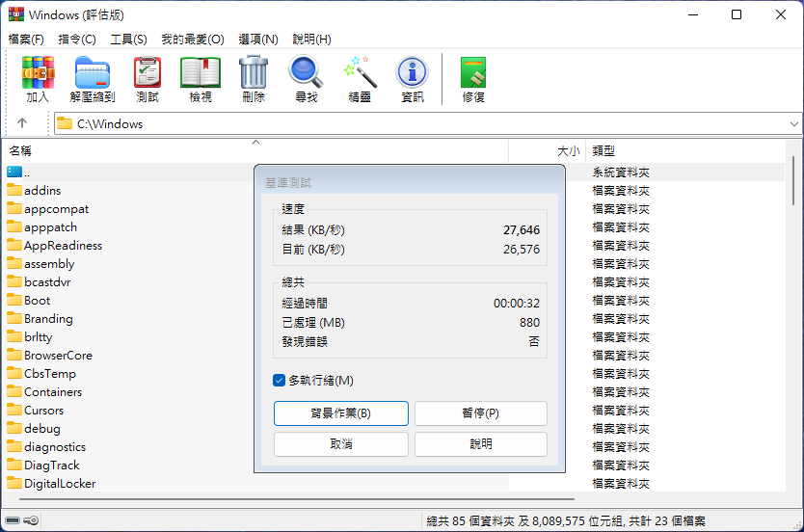This screenshot has height=532, width=804.
Task: Open the 選項(N) Options menu
Action: click(x=257, y=40)
